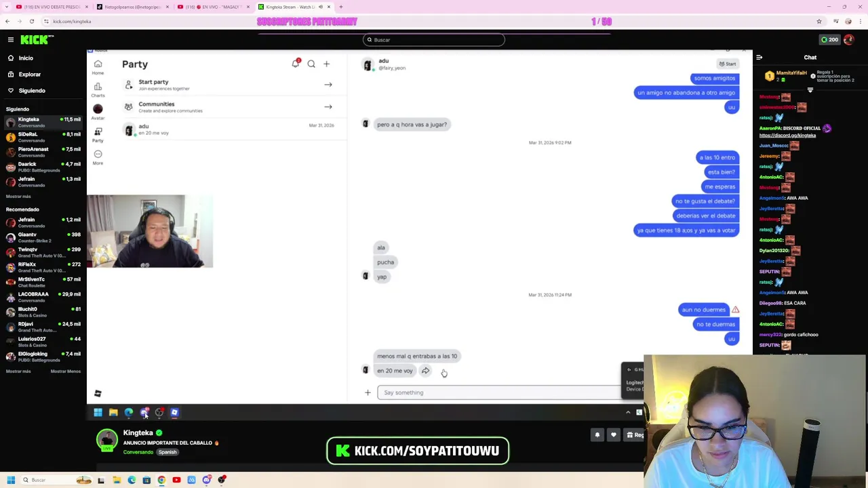
Task: Click Roblox Party search magnifier
Action: (311, 64)
